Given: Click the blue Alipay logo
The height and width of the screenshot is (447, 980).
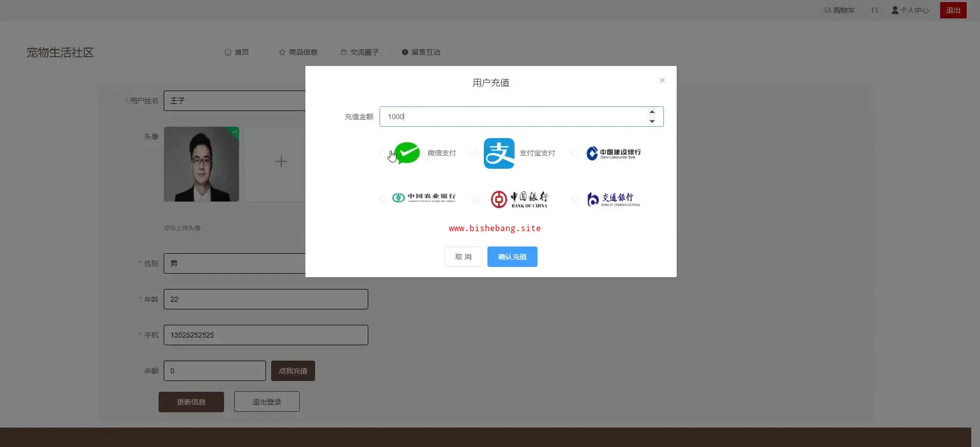Looking at the screenshot, I should 499,153.
